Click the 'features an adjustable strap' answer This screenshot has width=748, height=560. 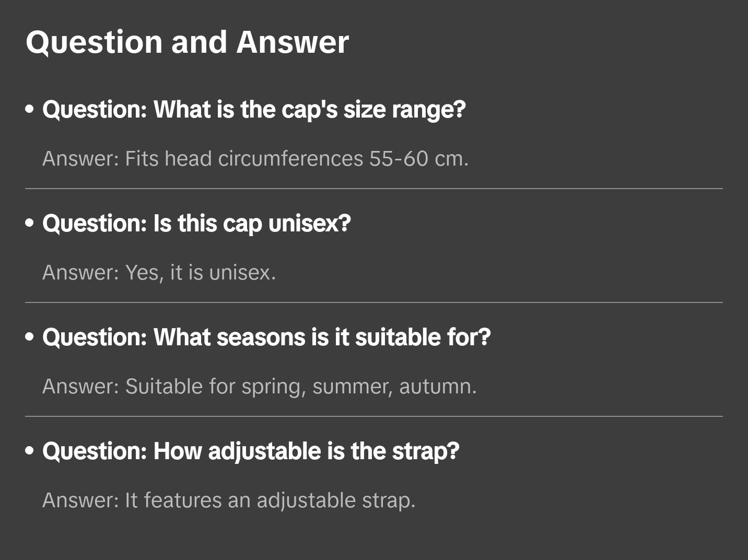(x=229, y=500)
